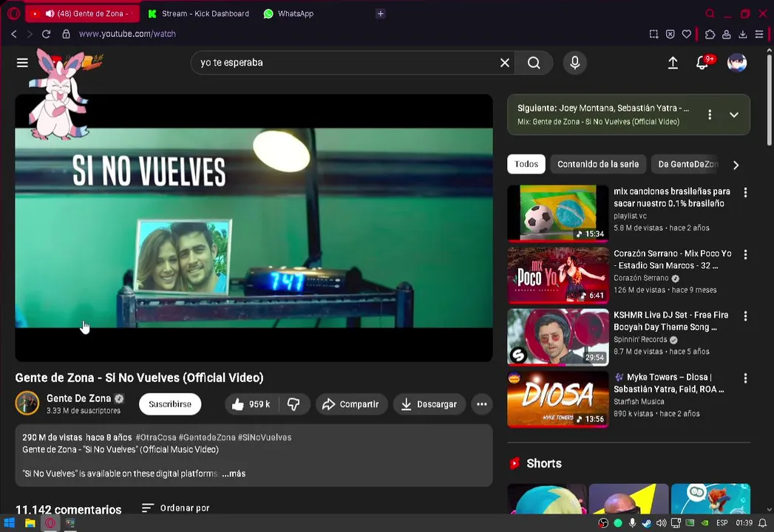Add page to bookmarks heart icon
Image resolution: width=774 pixels, height=532 pixels.
point(686,34)
